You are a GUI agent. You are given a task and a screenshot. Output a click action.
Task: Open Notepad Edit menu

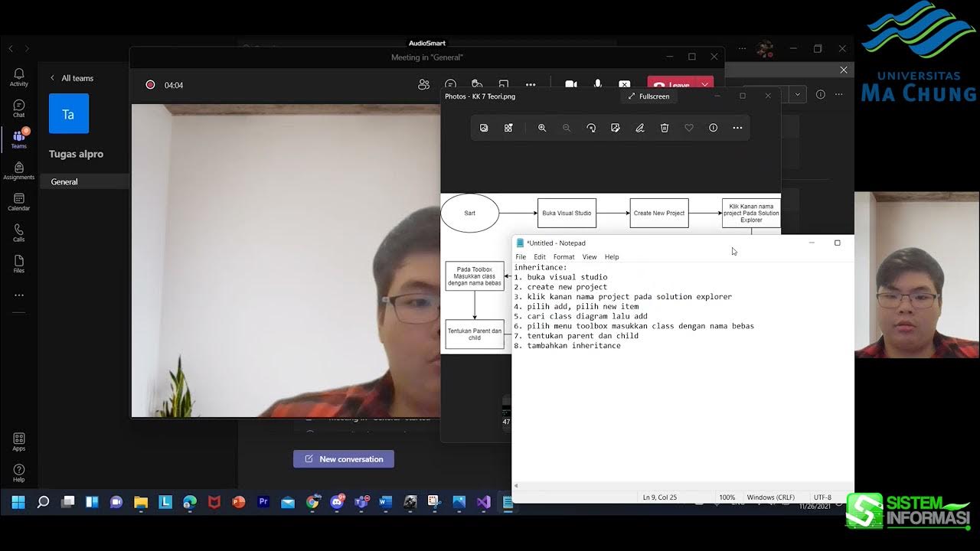(x=540, y=257)
